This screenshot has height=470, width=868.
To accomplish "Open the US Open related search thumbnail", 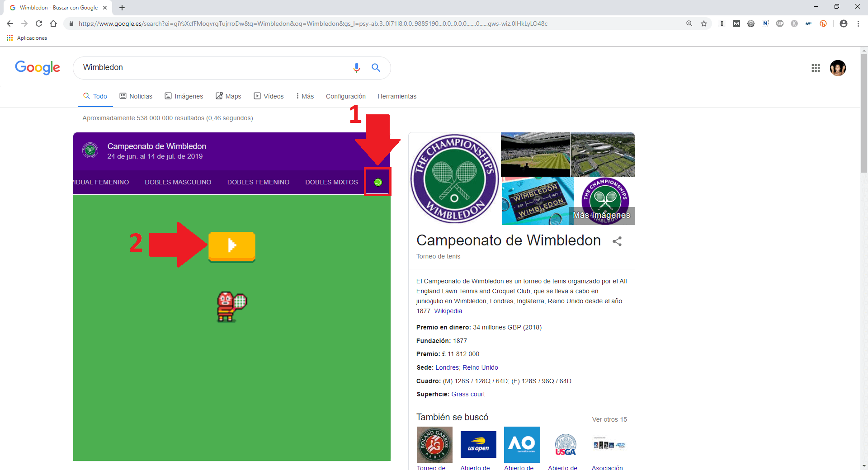I will (478, 445).
